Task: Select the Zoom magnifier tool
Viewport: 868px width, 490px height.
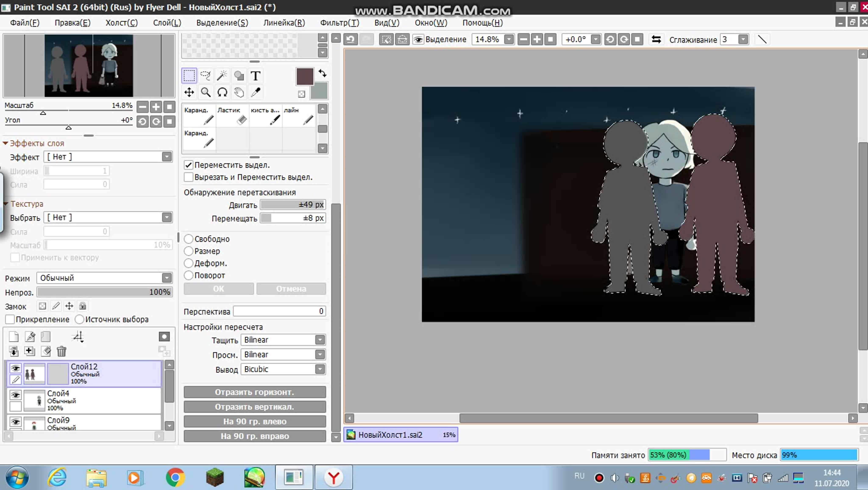Action: click(206, 92)
